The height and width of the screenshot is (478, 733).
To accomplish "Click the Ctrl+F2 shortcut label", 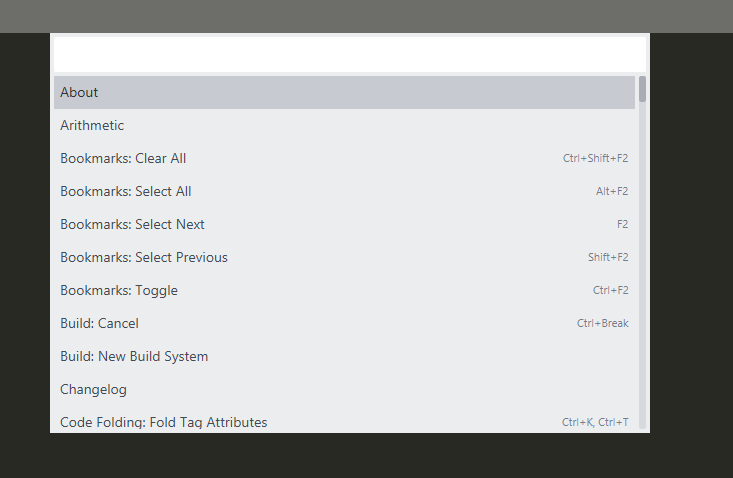I will click(610, 290).
